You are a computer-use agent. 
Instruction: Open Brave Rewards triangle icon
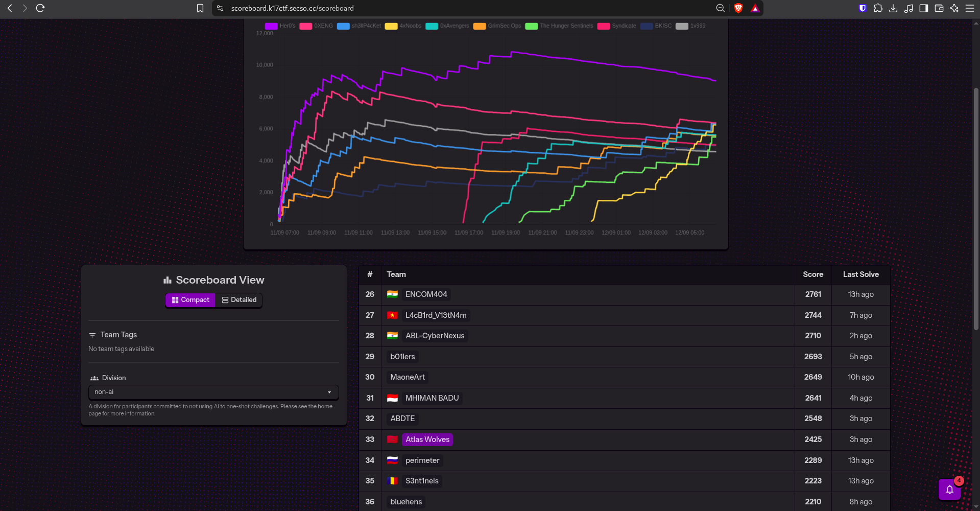click(x=755, y=8)
